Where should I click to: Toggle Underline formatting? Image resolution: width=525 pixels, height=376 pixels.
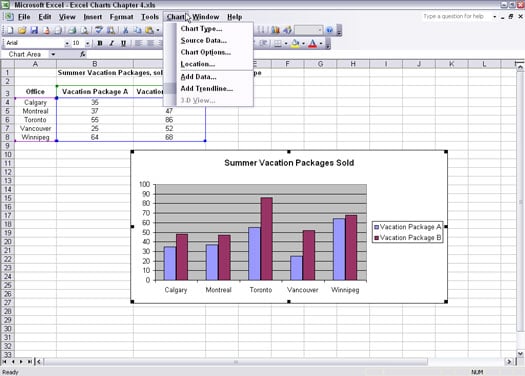tap(124, 43)
